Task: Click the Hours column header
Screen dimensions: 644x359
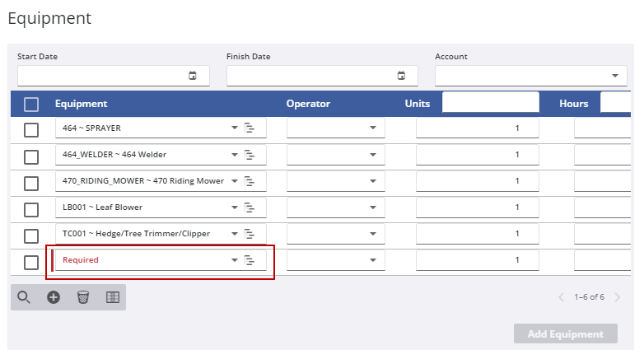Action: click(x=573, y=104)
